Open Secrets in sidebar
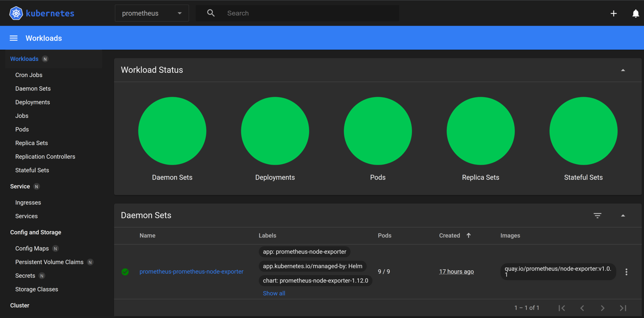The image size is (644, 318). coord(25,276)
